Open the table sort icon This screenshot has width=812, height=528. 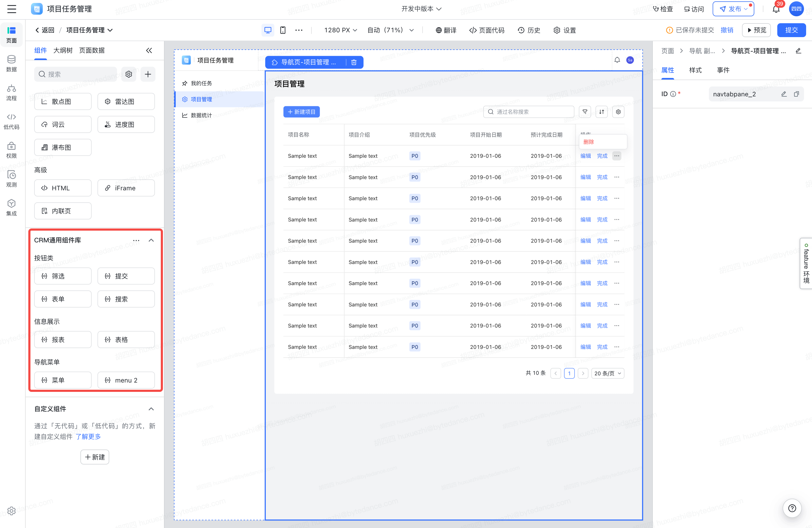point(602,112)
